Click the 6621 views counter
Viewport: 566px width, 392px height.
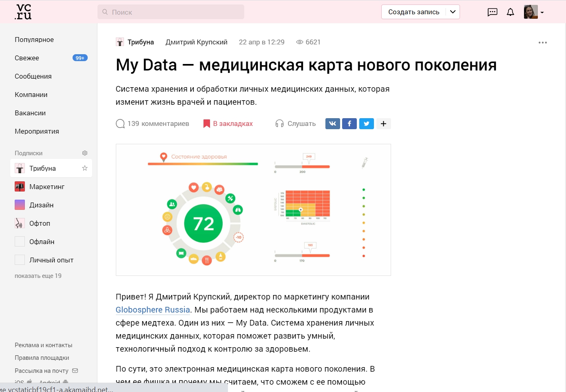pos(308,42)
